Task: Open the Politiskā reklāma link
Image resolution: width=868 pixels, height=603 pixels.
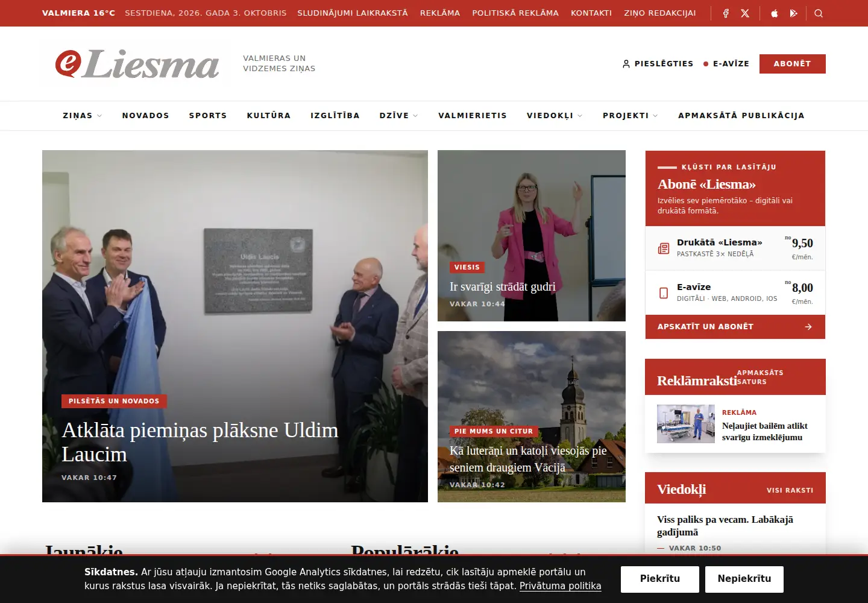Action: coord(515,13)
